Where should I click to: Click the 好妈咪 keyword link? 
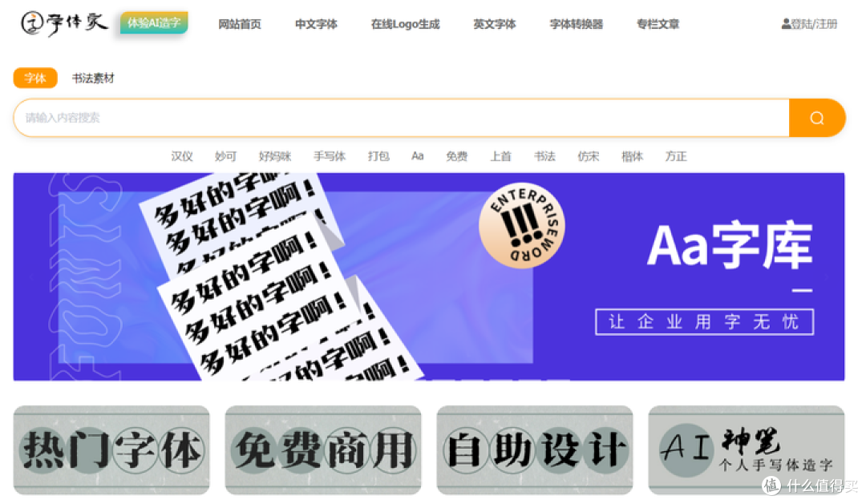275,156
